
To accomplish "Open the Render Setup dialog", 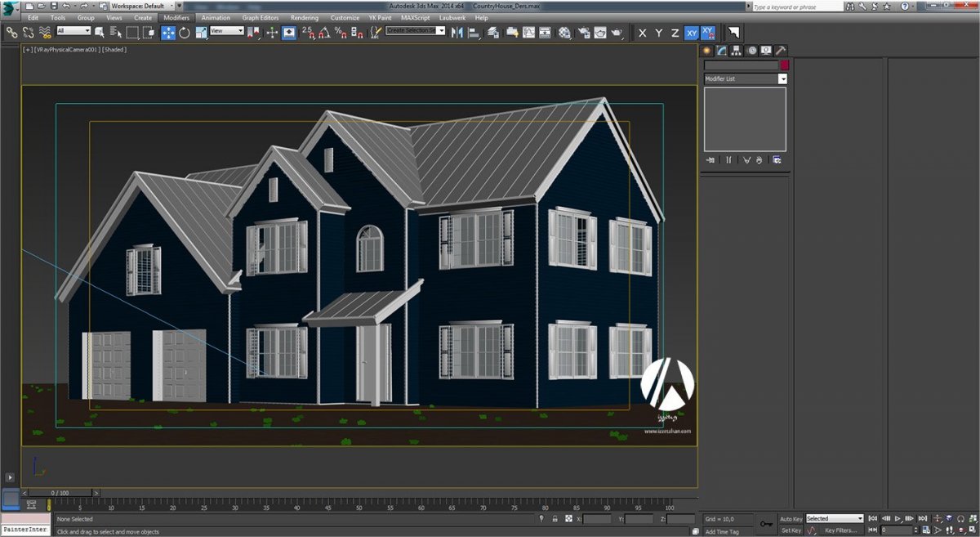I will 583,33.
